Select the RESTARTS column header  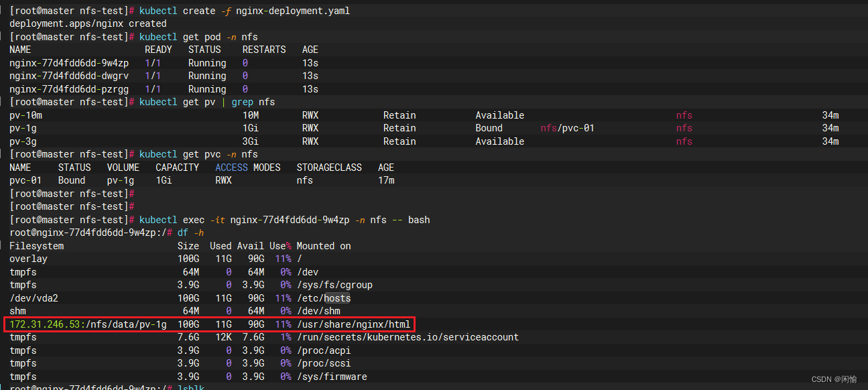click(264, 50)
